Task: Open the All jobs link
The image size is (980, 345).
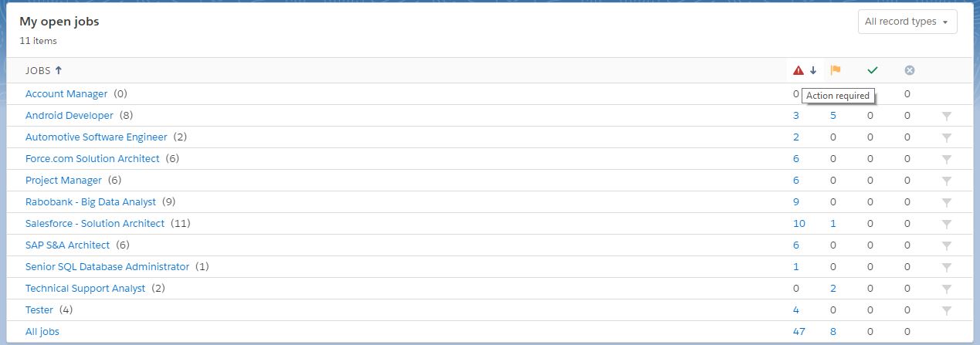Action: [42, 331]
